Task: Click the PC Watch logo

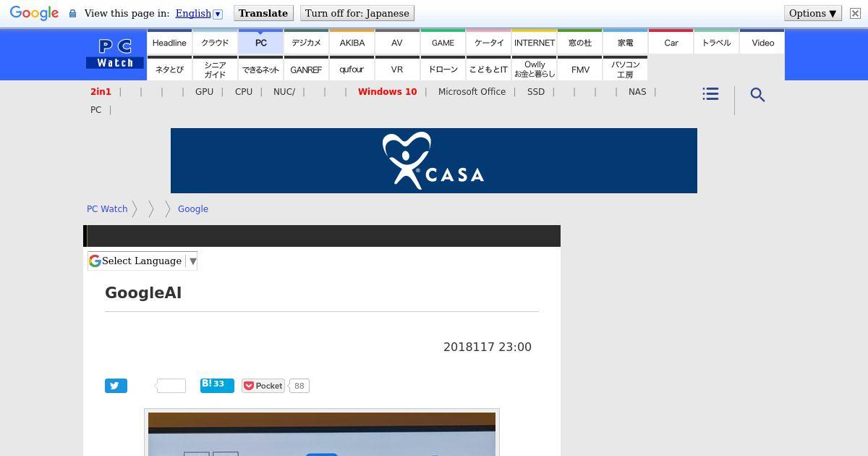Action: coord(115,54)
